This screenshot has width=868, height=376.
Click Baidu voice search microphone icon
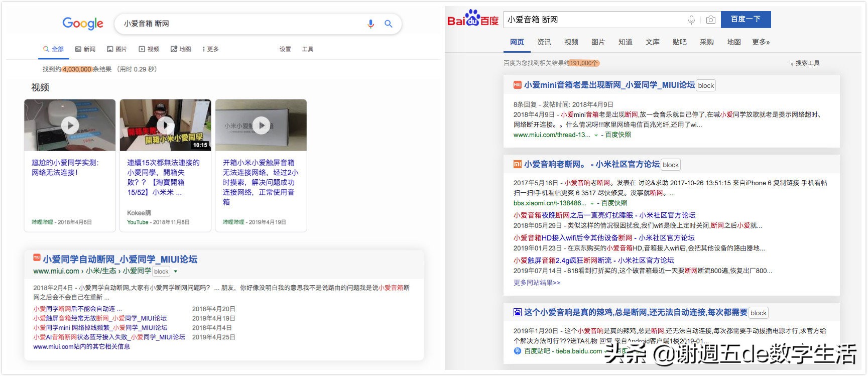[691, 20]
